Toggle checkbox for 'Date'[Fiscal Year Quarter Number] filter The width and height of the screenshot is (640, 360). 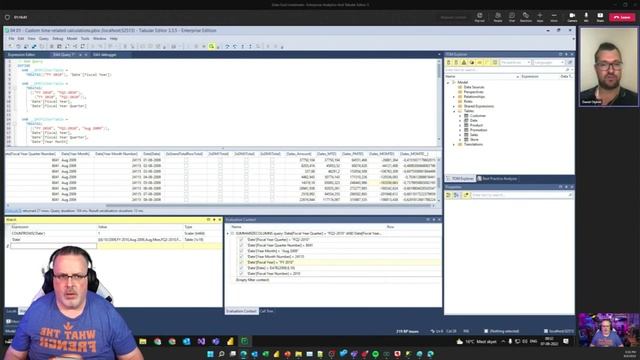241,245
